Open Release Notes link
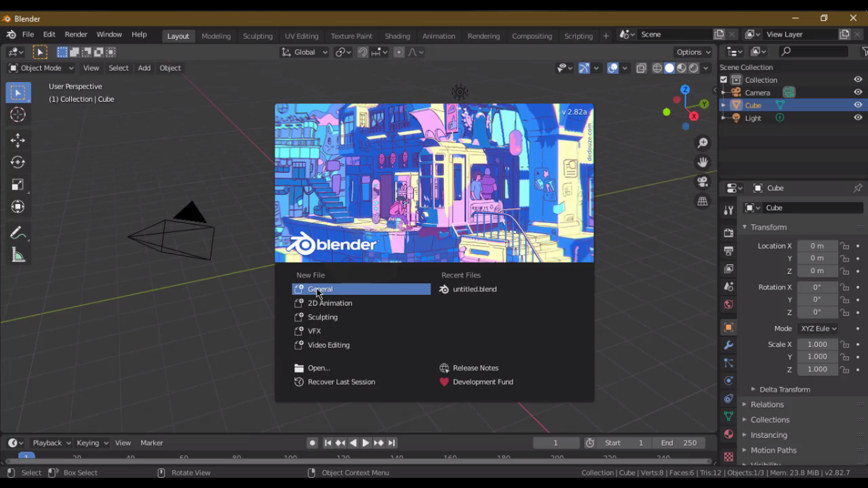868x488 pixels. coord(475,368)
